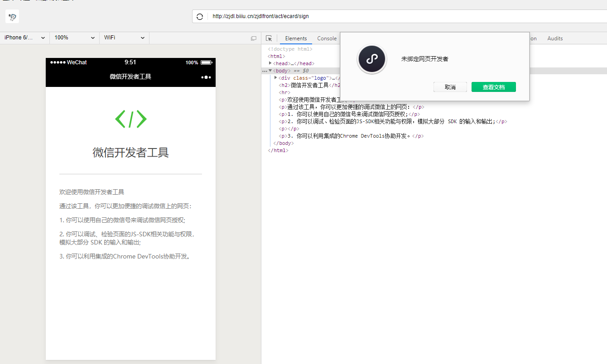Select the hr element line
The height and width of the screenshot is (364, 607).
(284, 92)
